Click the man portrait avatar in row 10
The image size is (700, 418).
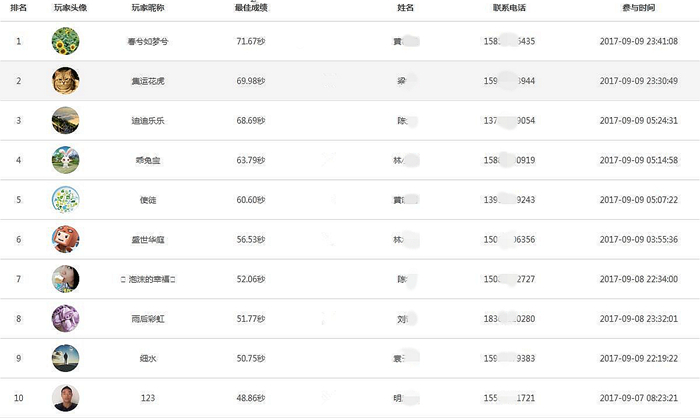pos(66,398)
